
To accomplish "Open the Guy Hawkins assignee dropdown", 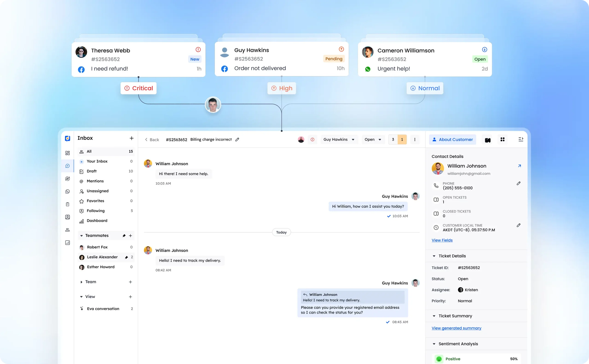I will (x=339, y=139).
